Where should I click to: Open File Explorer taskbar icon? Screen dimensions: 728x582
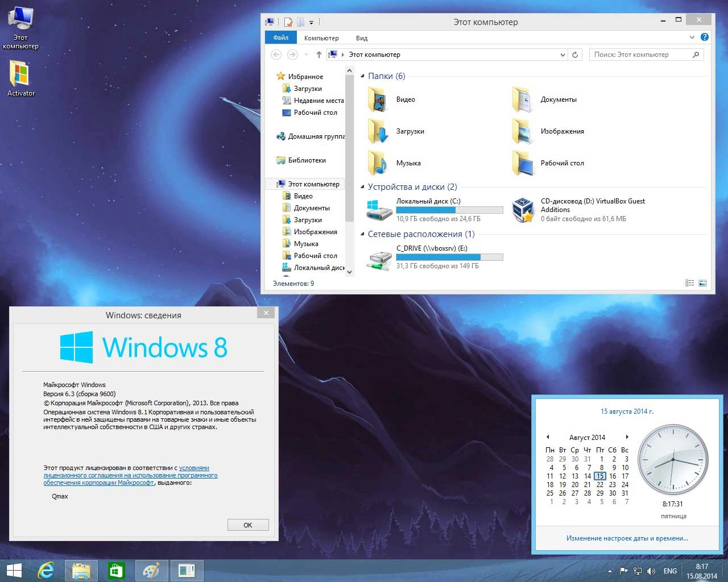pos(81,570)
